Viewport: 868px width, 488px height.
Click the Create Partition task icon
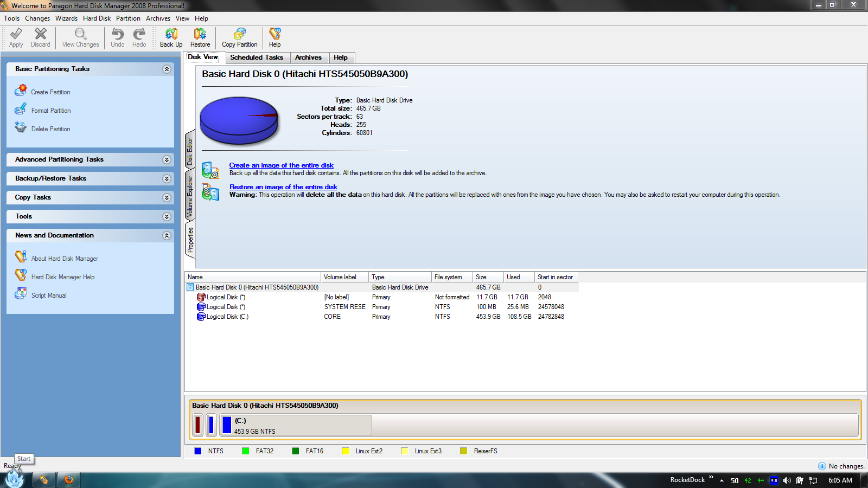point(21,90)
